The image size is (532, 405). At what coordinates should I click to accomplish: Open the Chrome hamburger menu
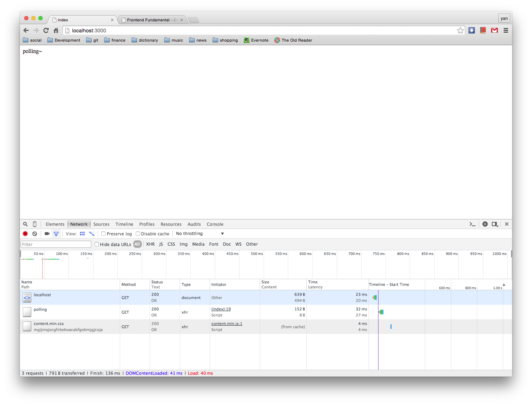(x=506, y=31)
